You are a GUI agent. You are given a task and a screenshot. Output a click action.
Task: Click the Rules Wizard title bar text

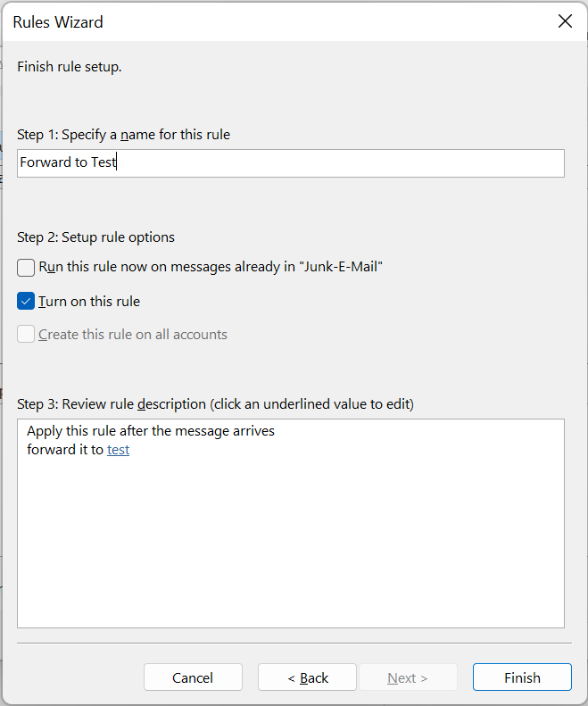[58, 22]
